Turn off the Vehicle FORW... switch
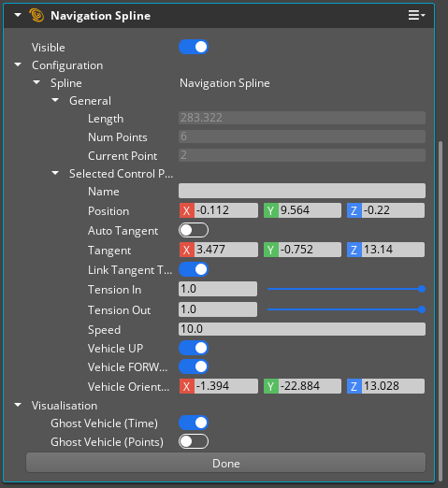448x488 pixels. click(194, 366)
